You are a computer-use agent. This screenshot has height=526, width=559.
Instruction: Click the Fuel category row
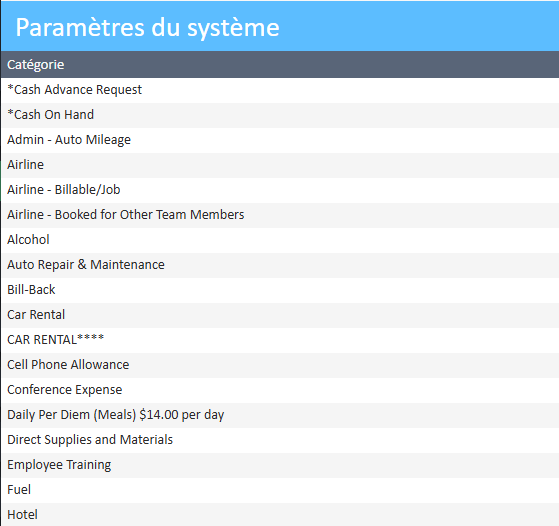tap(280, 490)
